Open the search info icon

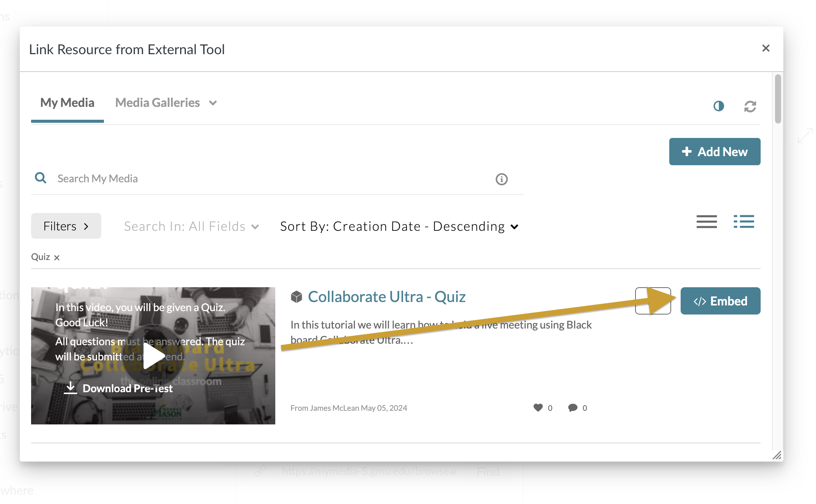click(x=501, y=179)
